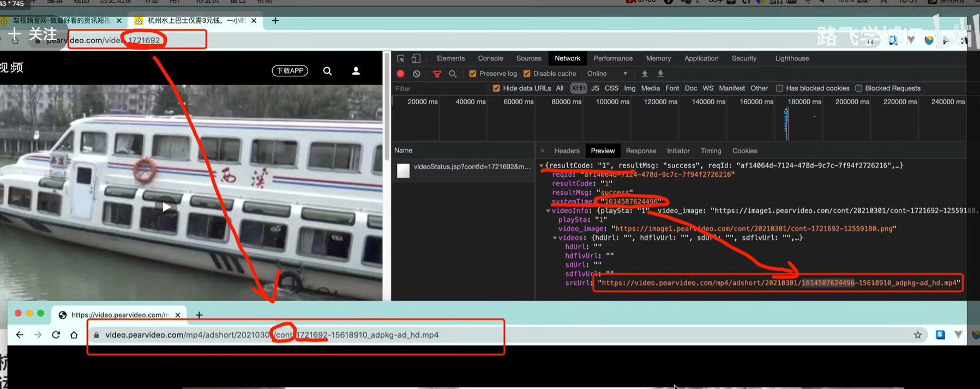
Task: Click the network timeline activity marker
Action: 786,124
